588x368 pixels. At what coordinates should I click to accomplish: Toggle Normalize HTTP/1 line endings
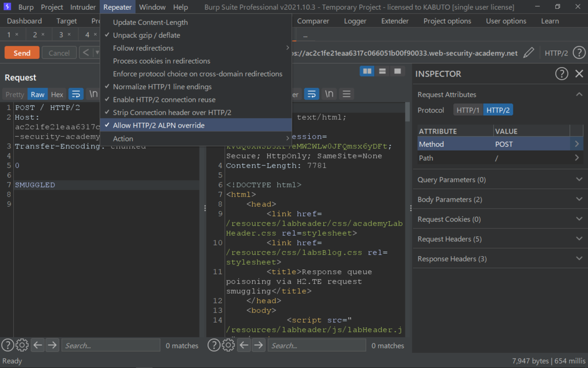pyautogui.click(x=196, y=86)
